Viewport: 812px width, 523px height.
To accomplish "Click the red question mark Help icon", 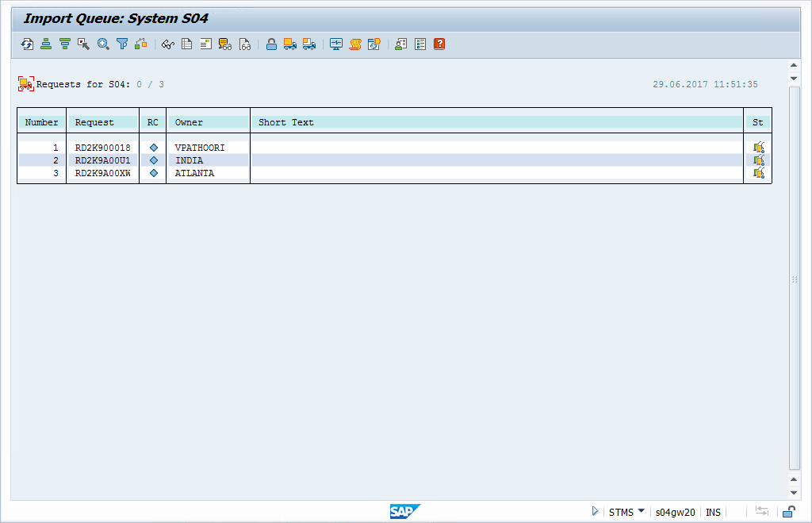I will pos(439,44).
